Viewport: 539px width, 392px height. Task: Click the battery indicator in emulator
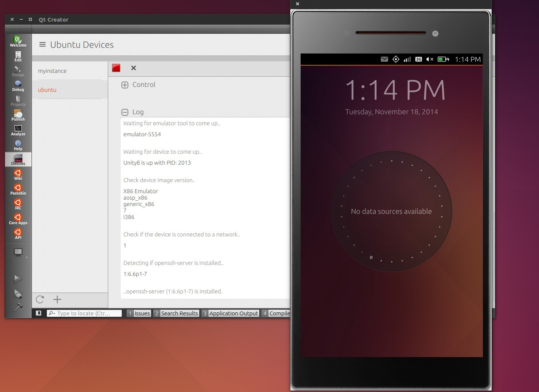point(443,59)
